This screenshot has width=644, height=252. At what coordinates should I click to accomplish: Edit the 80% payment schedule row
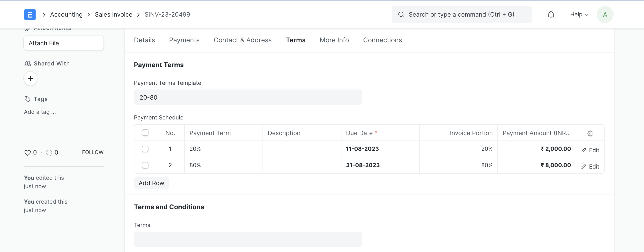point(590,166)
